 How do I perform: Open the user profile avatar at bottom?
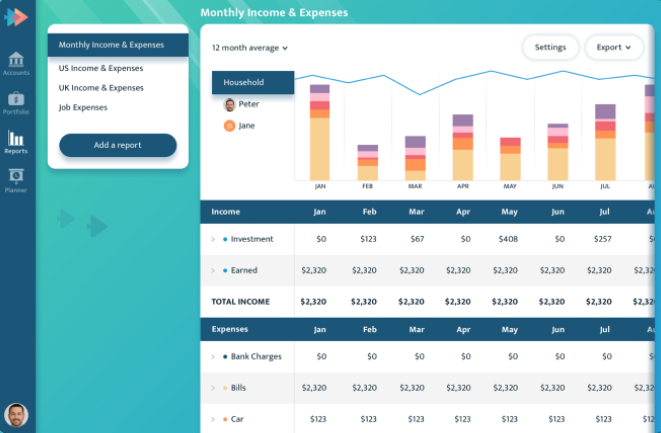pos(16,415)
